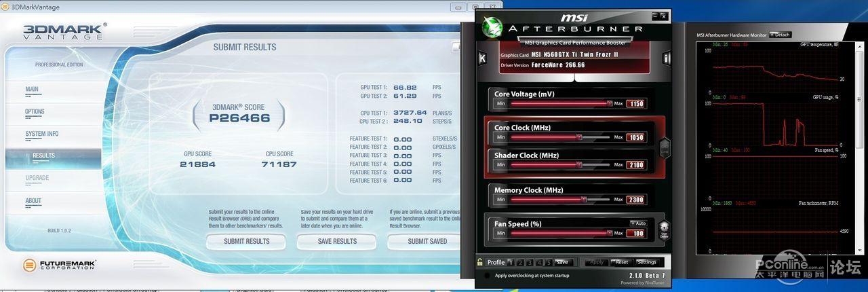This screenshot has width=868, height=292.
Task: Toggle the Afterburner profile lock icon
Action: (480, 262)
